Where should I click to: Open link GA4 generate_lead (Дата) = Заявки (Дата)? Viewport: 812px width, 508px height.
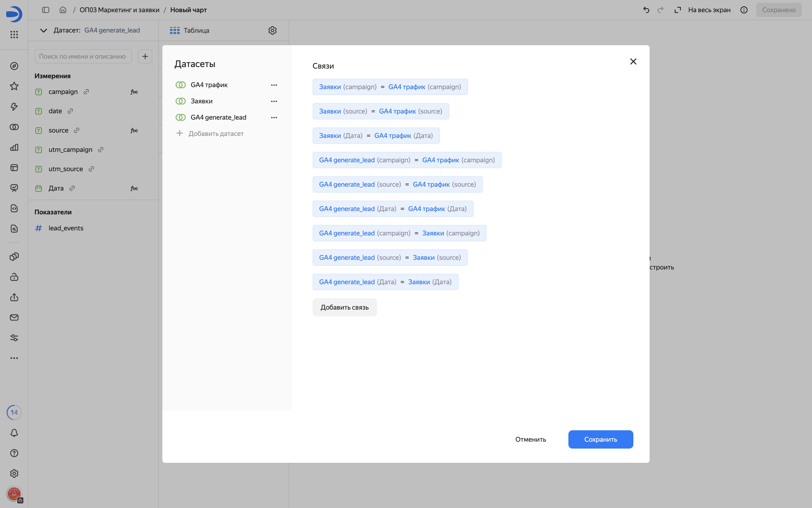[x=385, y=282]
